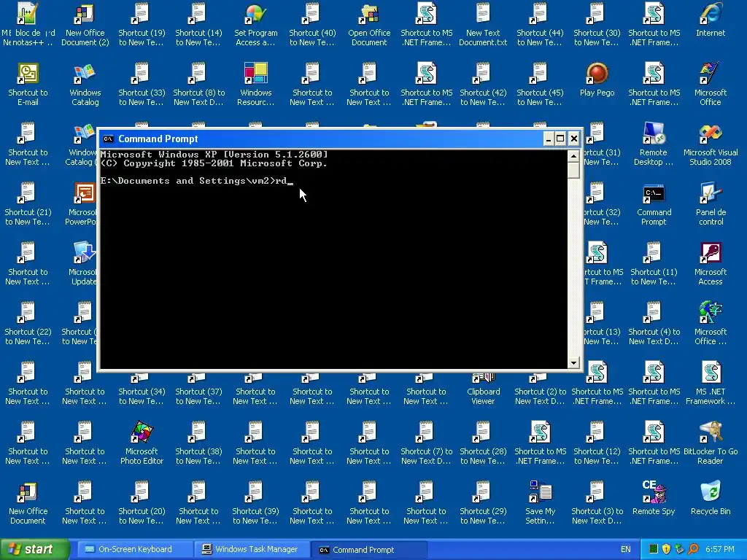Select New Text Document.txt file
Image resolution: width=747 pixels, height=560 pixels.
[483, 24]
